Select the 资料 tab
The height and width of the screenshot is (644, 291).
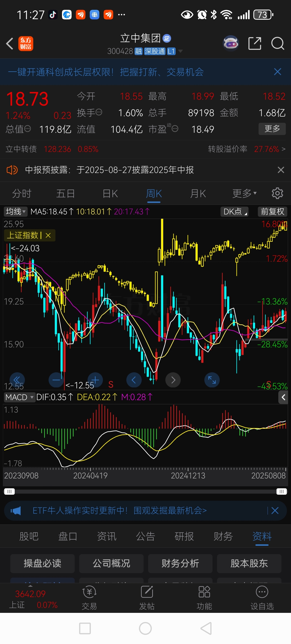tap(262, 536)
